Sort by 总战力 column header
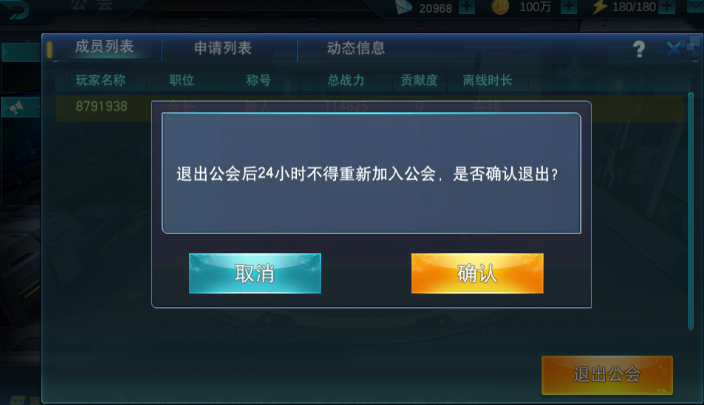Viewport: 704px width, 405px height. pyautogui.click(x=346, y=80)
